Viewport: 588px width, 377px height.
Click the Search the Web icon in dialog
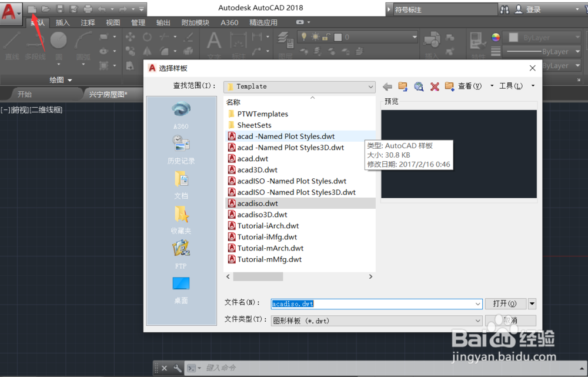pos(419,86)
